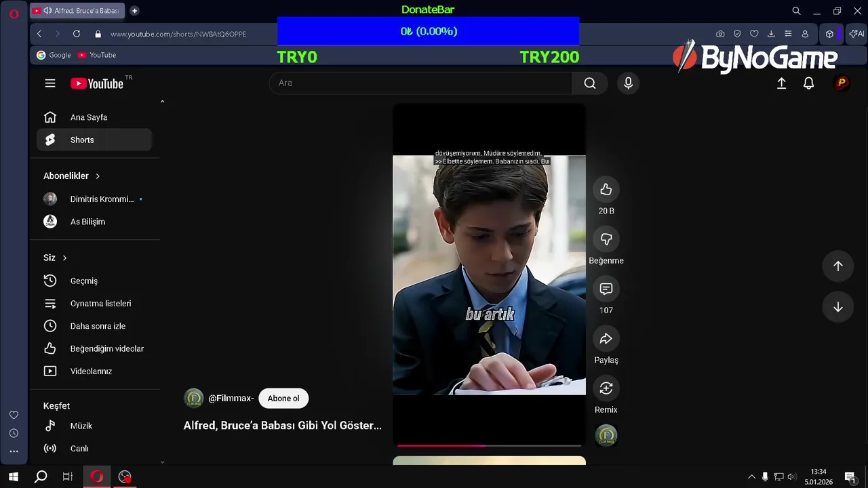
Task: Go to previous Short with up arrow
Action: pos(838,266)
